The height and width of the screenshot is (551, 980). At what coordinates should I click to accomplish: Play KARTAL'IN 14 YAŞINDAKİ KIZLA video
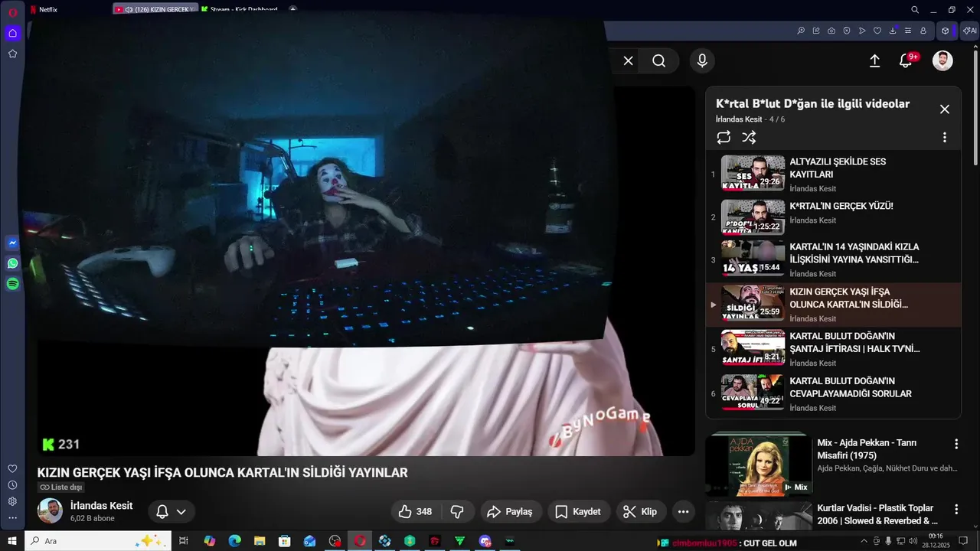[x=835, y=260]
